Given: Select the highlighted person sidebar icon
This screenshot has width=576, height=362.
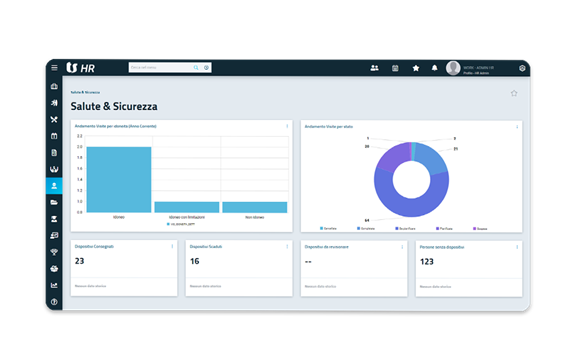Looking at the screenshot, I should pyautogui.click(x=54, y=186).
